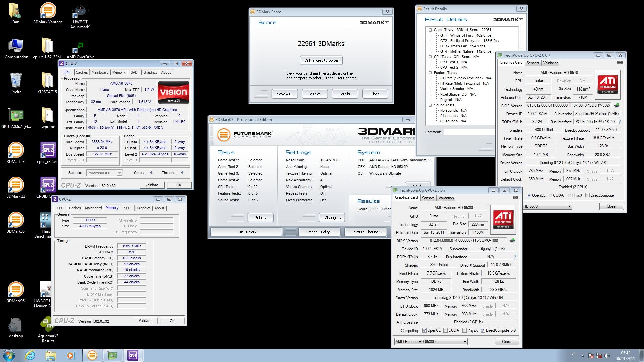
Task: Toggle OpenCL checkbox in HD 6530D GPU-Z
Action: (x=424, y=330)
